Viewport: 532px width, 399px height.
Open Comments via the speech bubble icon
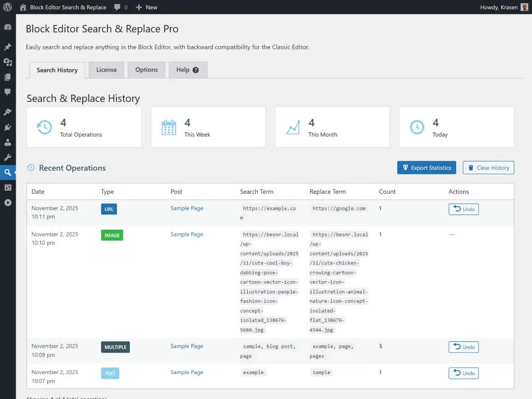coord(8,92)
